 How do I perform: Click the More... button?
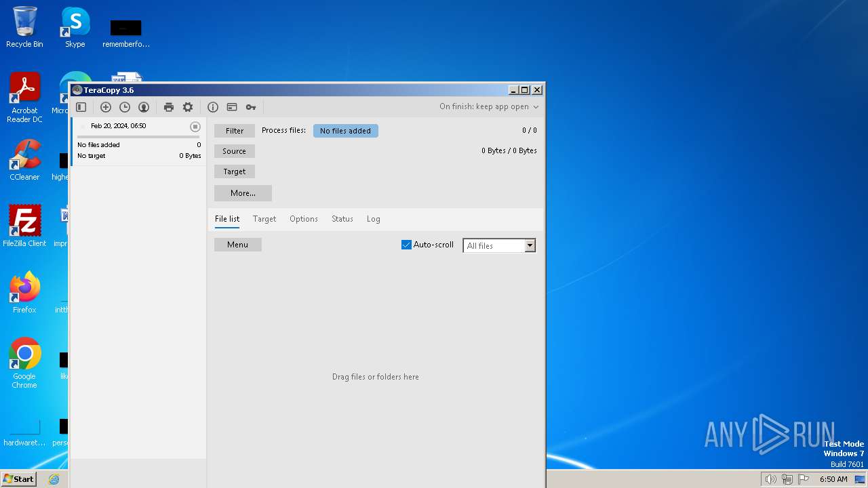click(x=243, y=193)
